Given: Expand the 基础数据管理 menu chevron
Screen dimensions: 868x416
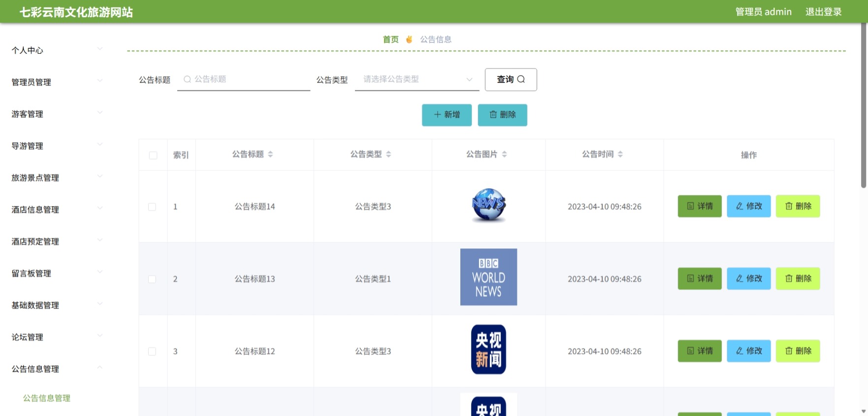Looking at the screenshot, I should pyautogui.click(x=100, y=304).
